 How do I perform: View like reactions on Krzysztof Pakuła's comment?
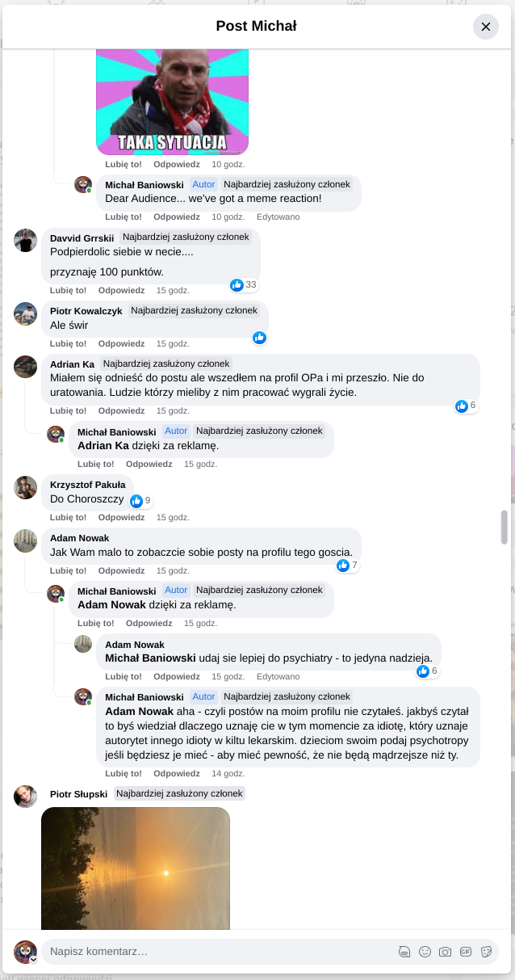pyautogui.click(x=141, y=501)
